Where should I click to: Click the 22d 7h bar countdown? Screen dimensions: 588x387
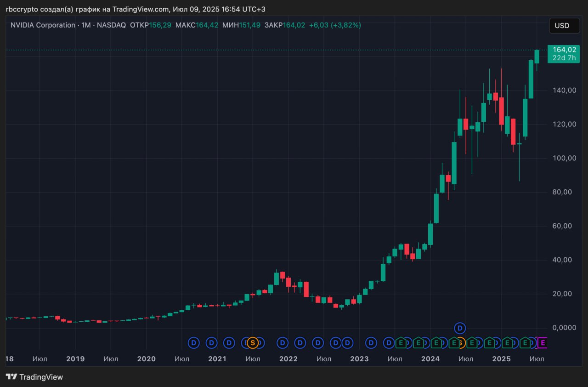coord(564,58)
